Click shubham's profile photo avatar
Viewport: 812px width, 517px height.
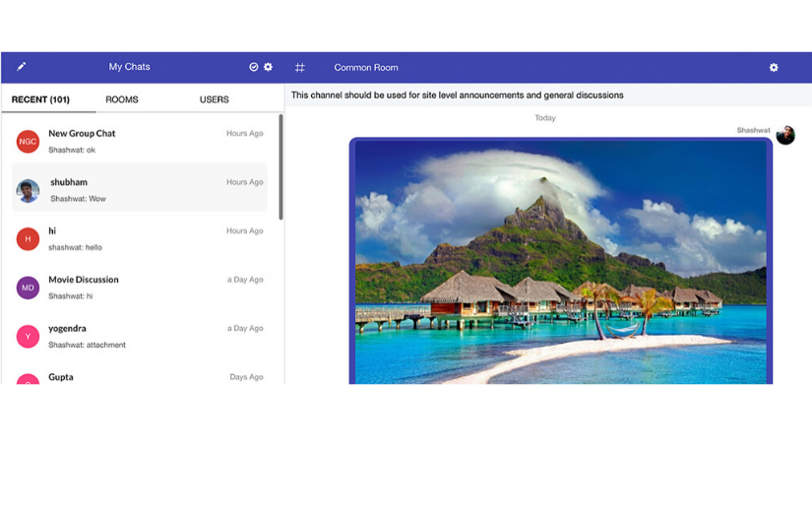[x=28, y=191]
